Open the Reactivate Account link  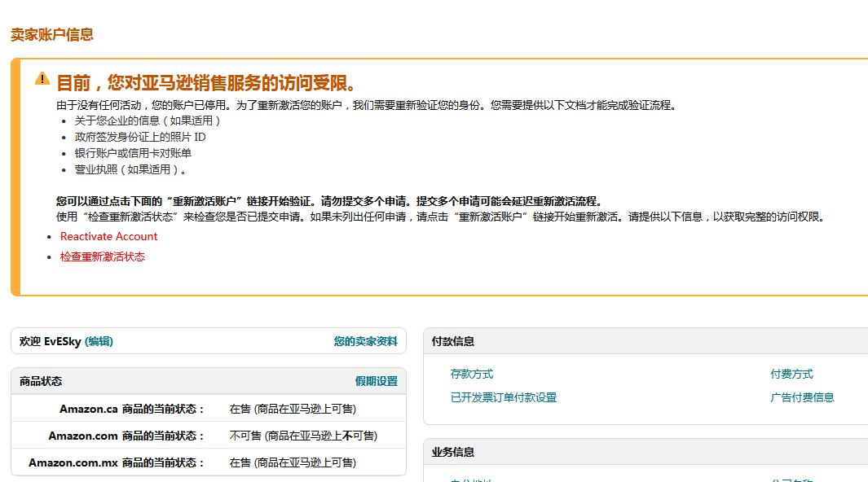108,237
